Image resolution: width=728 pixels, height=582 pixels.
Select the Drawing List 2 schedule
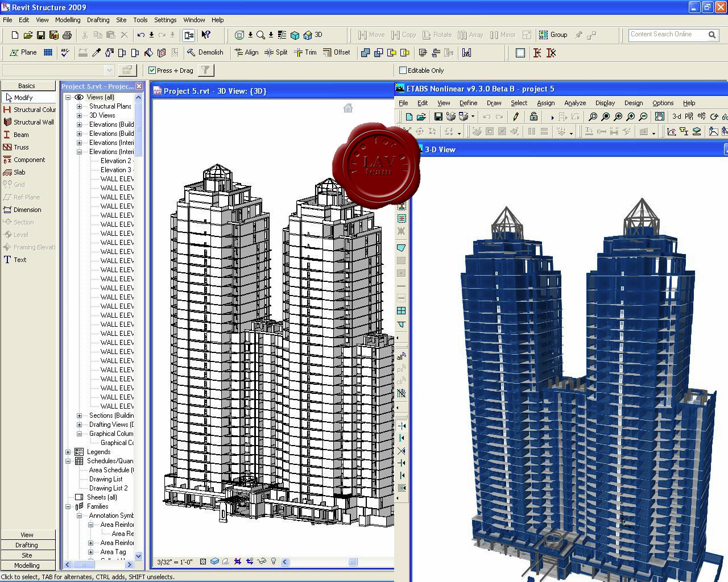109,488
